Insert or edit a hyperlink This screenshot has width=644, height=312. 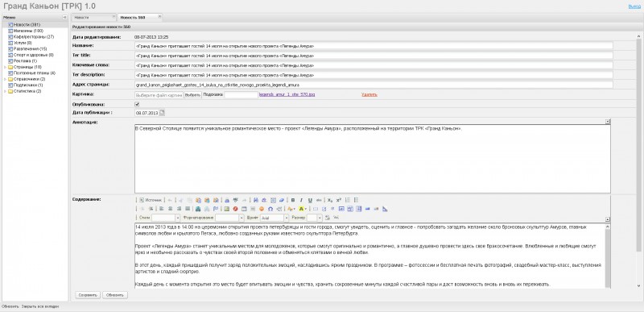[198, 209]
